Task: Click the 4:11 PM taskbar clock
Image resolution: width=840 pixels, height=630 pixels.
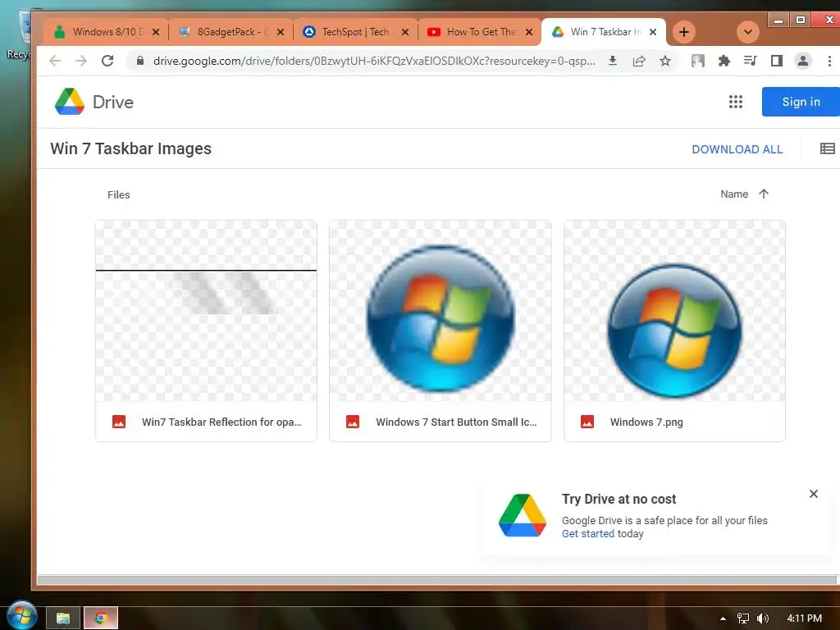Action: tap(804, 619)
